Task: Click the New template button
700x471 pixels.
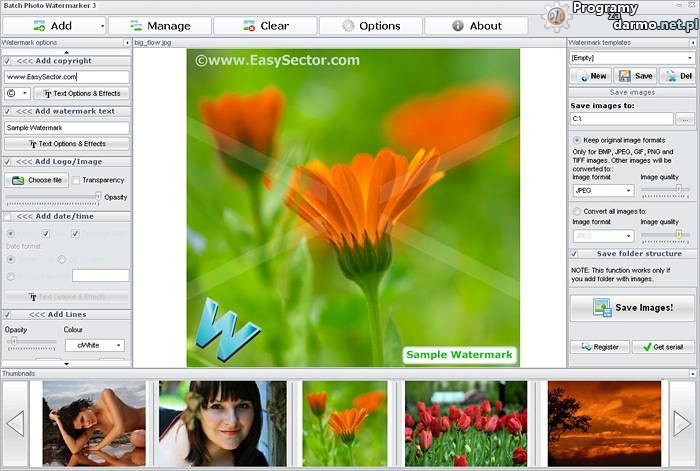Action: pyautogui.click(x=591, y=76)
